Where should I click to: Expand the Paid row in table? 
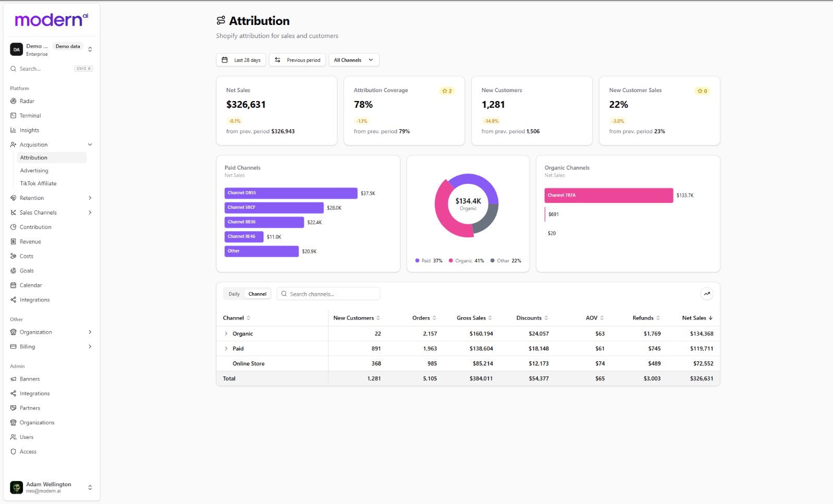(x=226, y=349)
